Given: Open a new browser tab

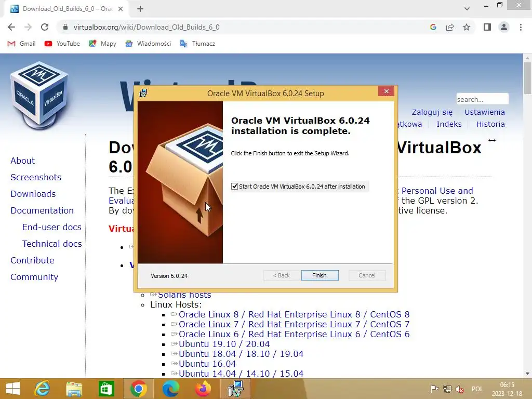Looking at the screenshot, I should [x=140, y=9].
